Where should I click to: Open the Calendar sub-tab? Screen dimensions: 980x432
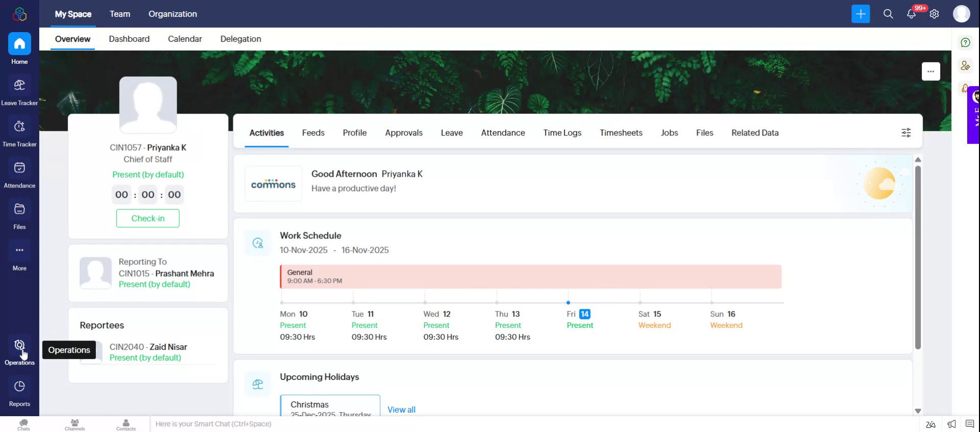pos(185,39)
